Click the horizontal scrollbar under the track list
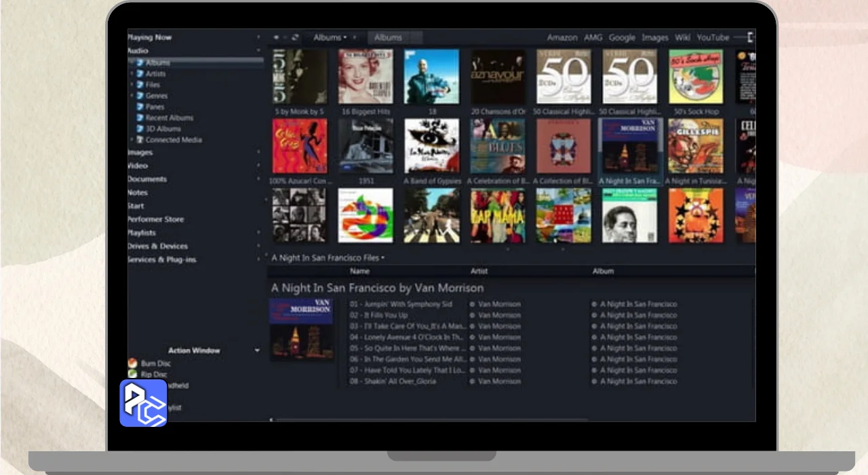 point(431,420)
